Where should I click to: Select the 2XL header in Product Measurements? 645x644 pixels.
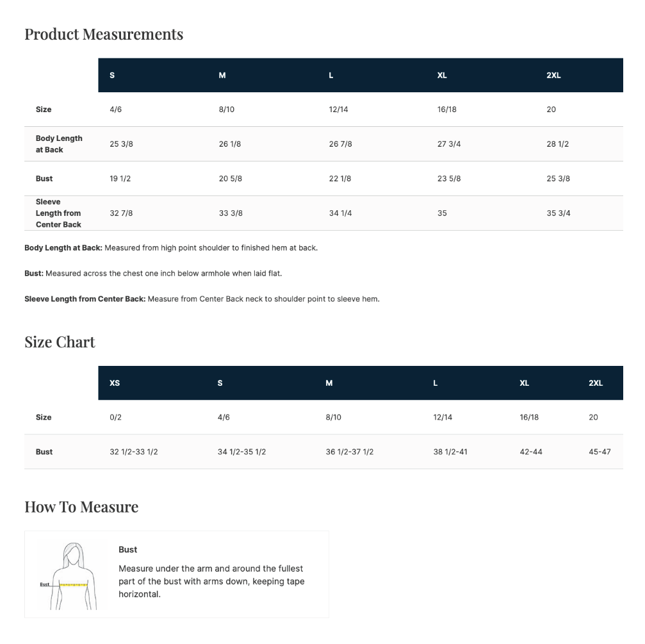pyautogui.click(x=553, y=76)
